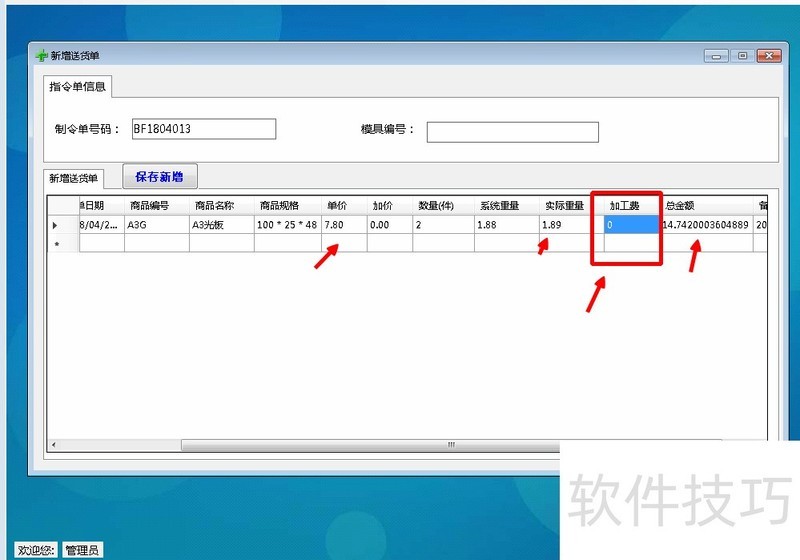Focus the 制令单号码 input field

[x=204, y=129]
